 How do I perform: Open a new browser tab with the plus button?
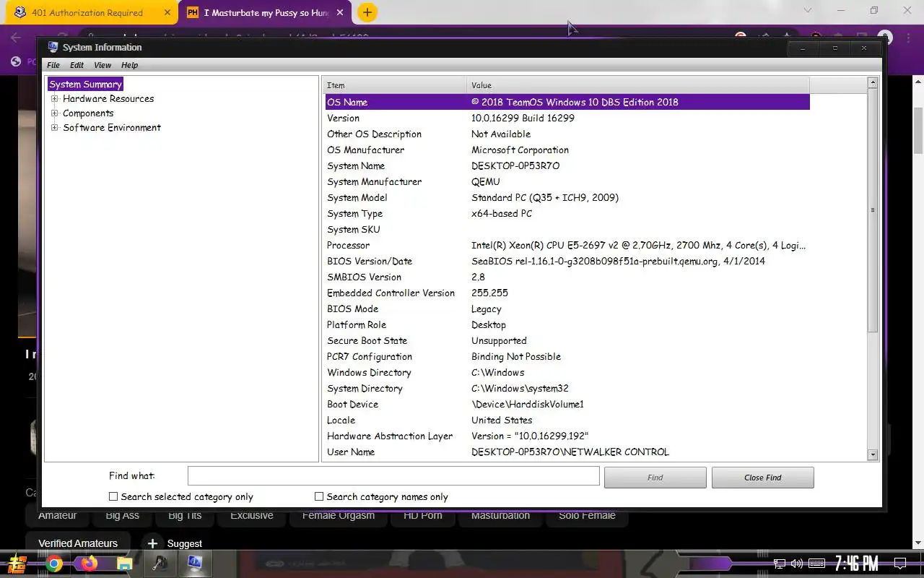click(367, 12)
